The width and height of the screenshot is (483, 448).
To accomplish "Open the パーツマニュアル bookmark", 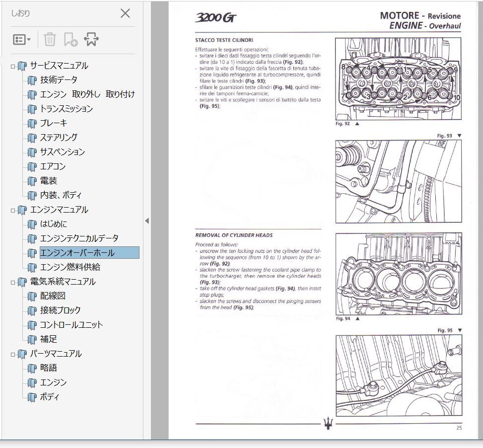I will [x=56, y=354].
